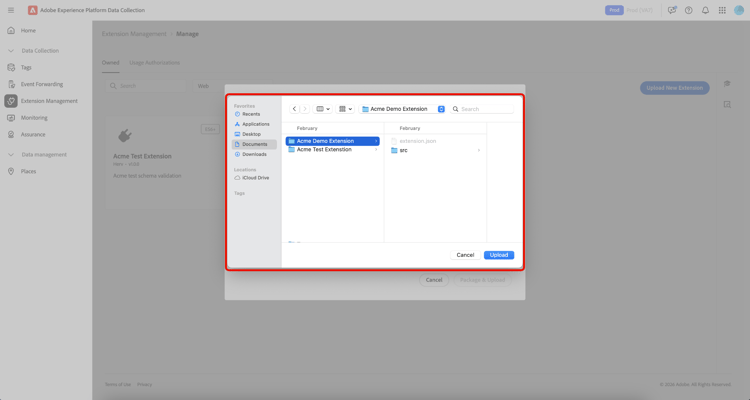The height and width of the screenshot is (400, 750).
Task: Click the Package & Upload button
Action: click(x=482, y=280)
